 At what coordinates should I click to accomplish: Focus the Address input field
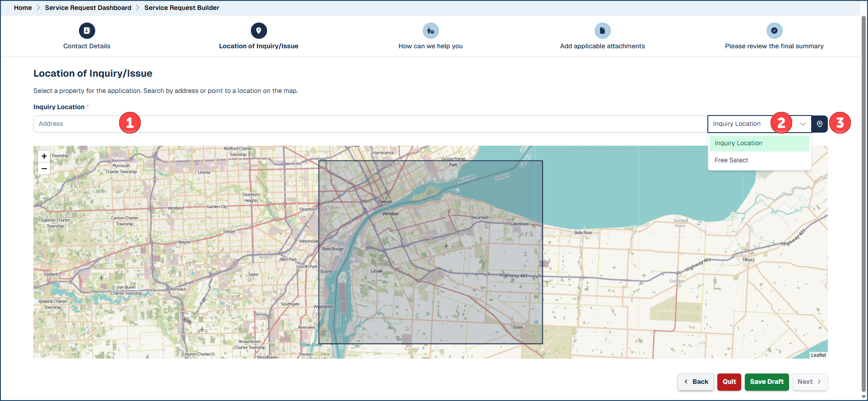pyautogui.click(x=316, y=124)
